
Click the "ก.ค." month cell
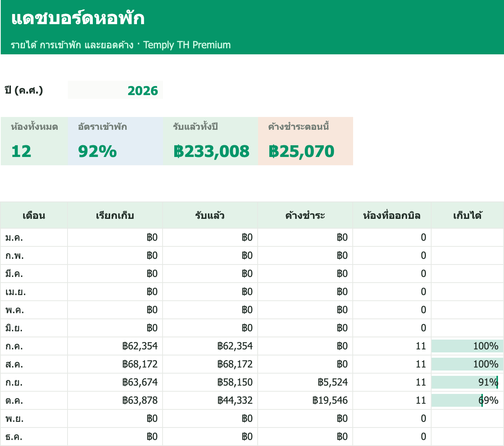(34, 346)
